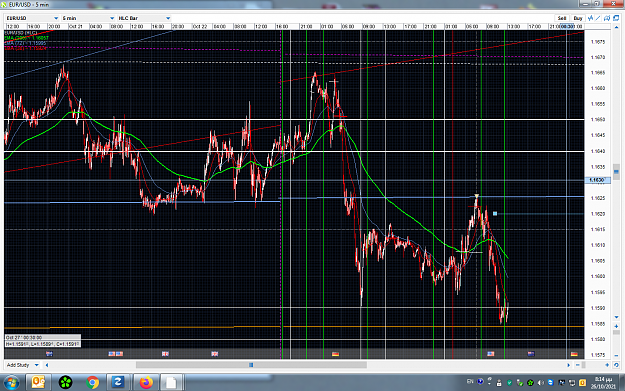Open the HLC Bar chart type dropdown
This screenshot has width=625, height=391.
tap(144, 18)
